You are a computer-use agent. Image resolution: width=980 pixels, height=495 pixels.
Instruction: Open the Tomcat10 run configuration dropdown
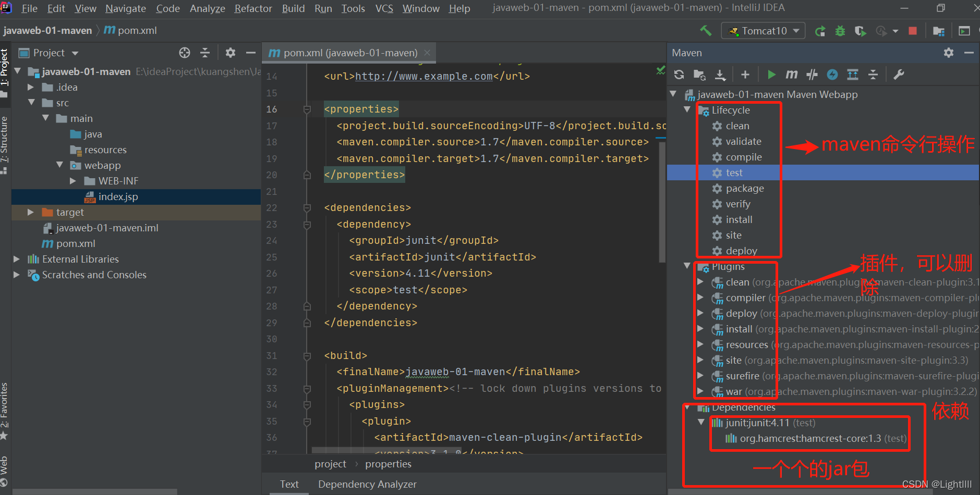[x=763, y=31]
